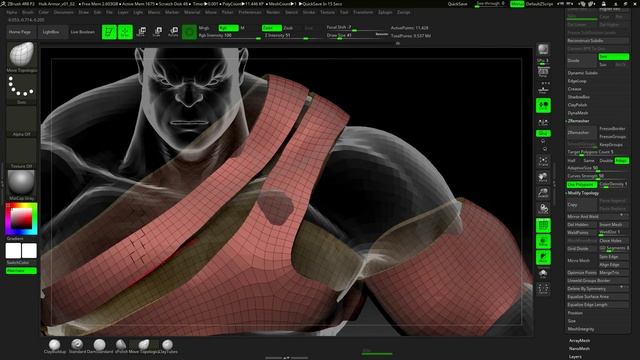Open the Alpha Off selector

[22, 121]
